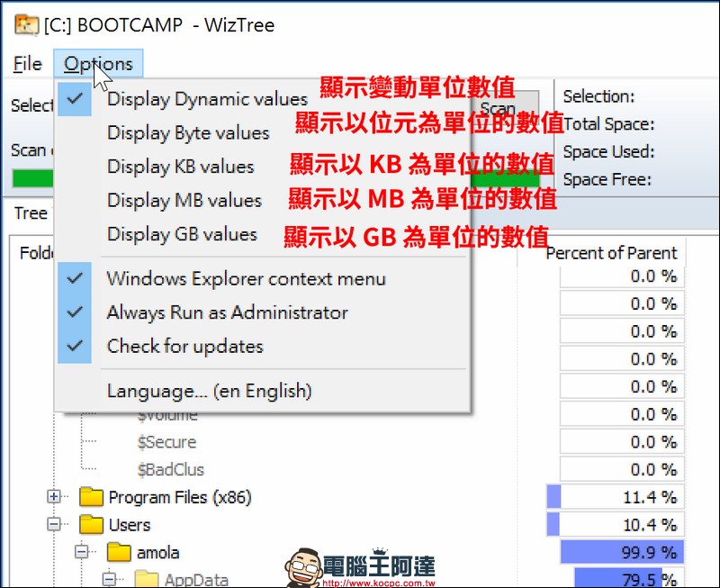Select the amola folder row
This screenshot has height=588, width=720.
coord(158,552)
